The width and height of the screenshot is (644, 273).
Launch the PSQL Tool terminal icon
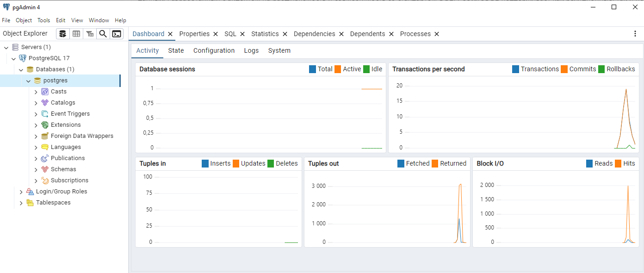tap(117, 34)
